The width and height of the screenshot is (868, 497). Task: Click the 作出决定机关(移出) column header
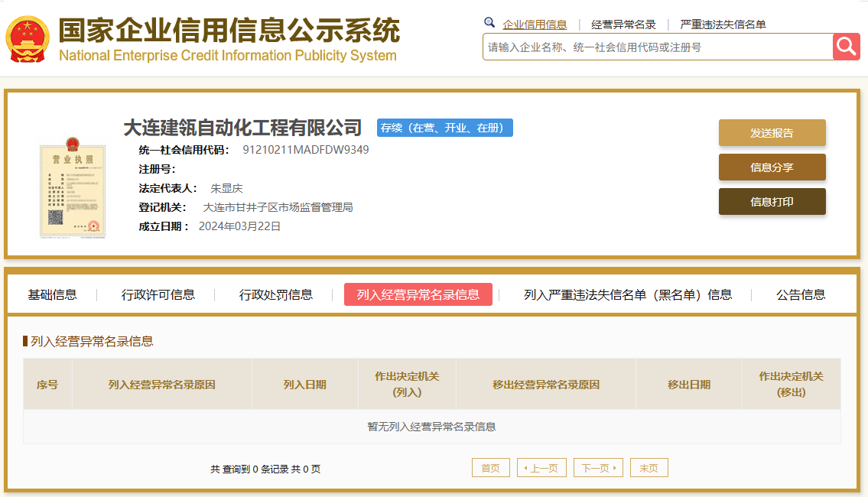[792, 384]
